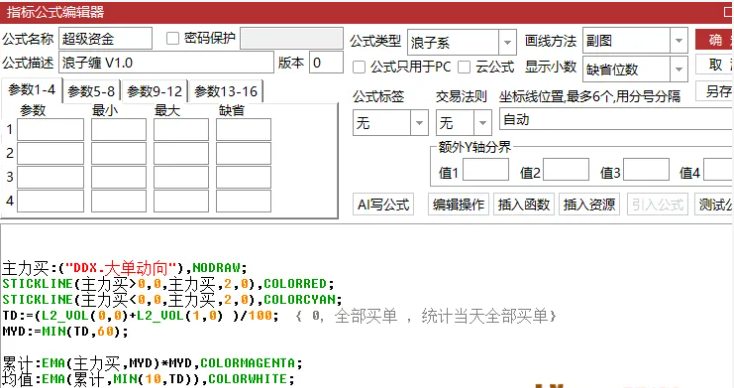This screenshot has height=388, width=734.
Task: Click the 累计:EMA code line
Action: pos(152,363)
